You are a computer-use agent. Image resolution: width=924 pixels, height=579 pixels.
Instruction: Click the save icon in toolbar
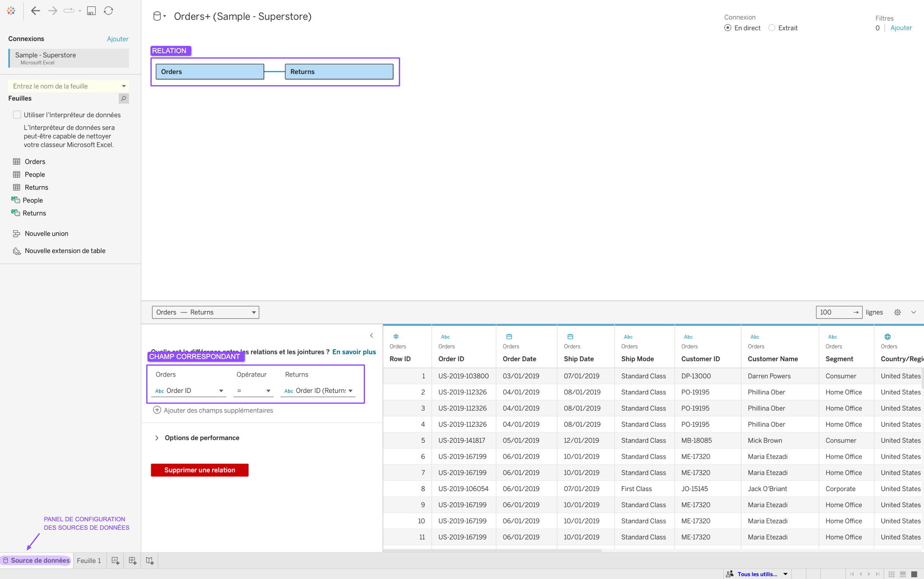click(x=91, y=10)
